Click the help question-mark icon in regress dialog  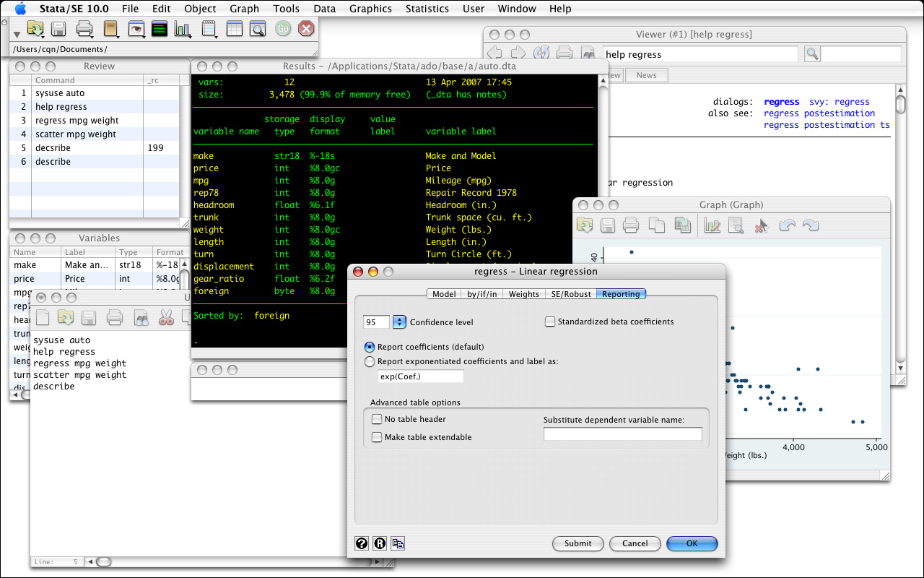click(362, 543)
